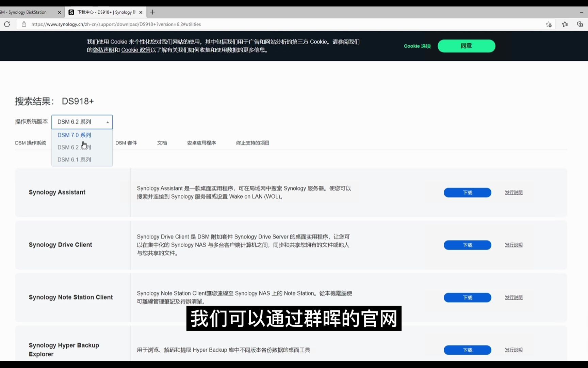Click the URL address field

pyautogui.click(x=286, y=24)
